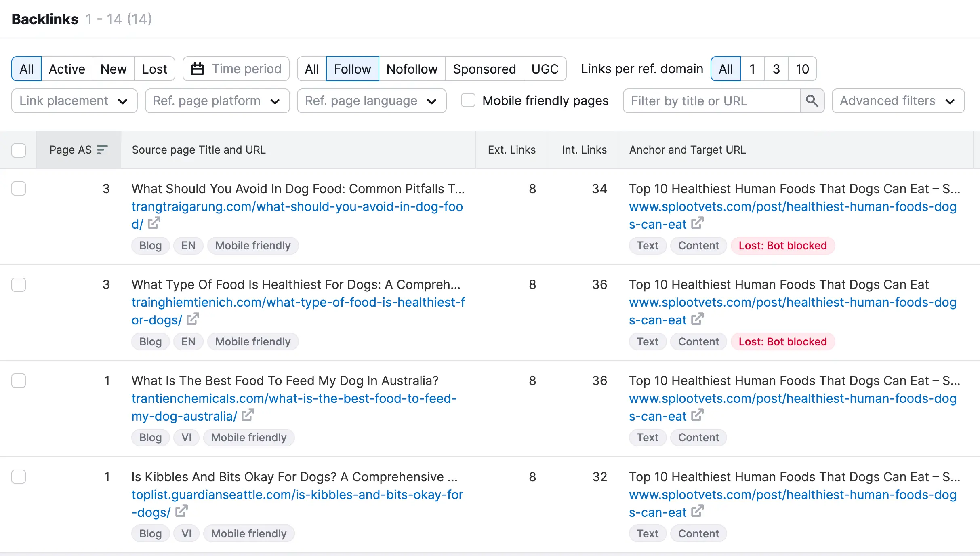This screenshot has width=980, height=556.
Task: Open external link icon for toplist.guardianseattle.com URL
Action: (181, 511)
